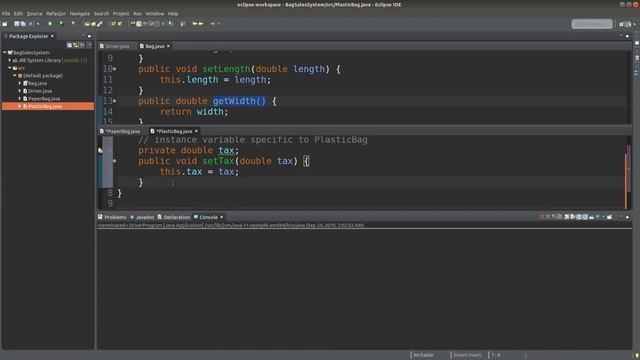Open the Help menu
Image resolution: width=640 pixels, height=360 pixels.
coord(173,13)
